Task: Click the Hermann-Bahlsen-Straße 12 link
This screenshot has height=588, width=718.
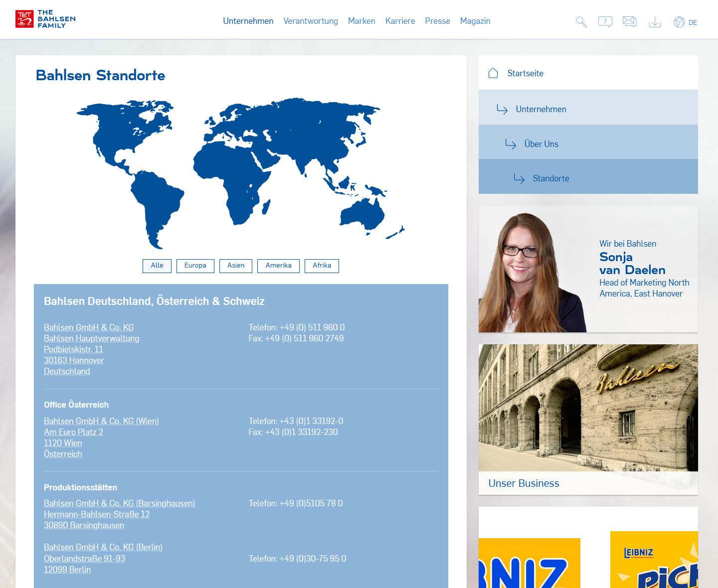Action: (97, 514)
